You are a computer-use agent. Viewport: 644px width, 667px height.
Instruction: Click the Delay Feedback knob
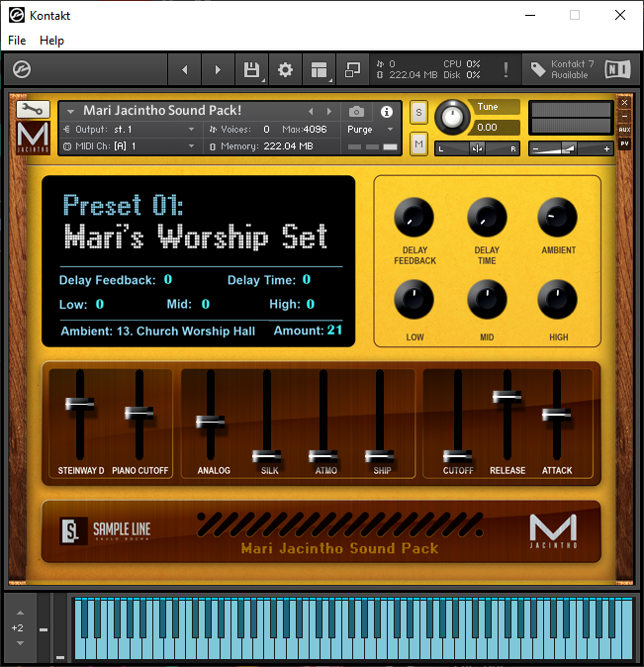click(414, 217)
